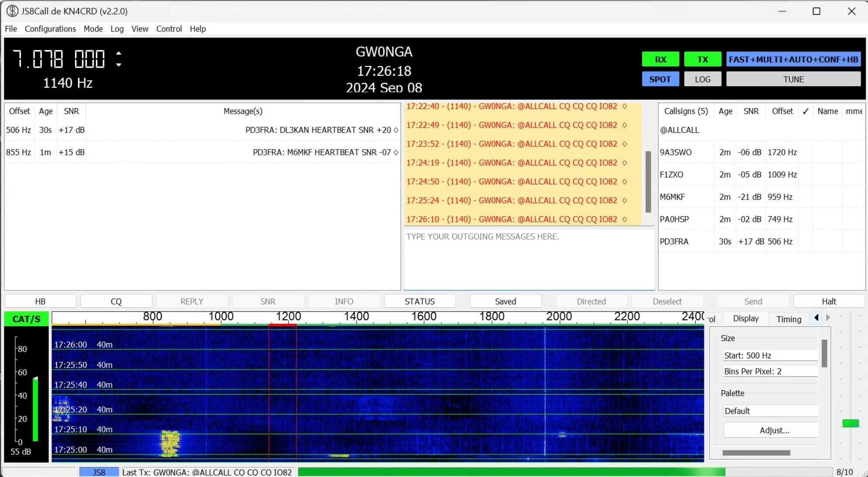The image size is (868, 477).
Task: Click the CQ button
Action: pyautogui.click(x=116, y=301)
